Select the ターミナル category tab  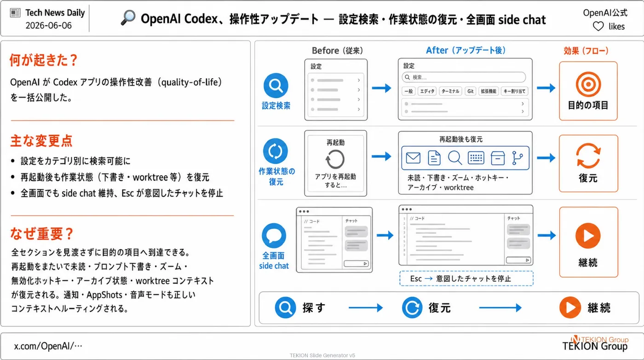point(450,91)
